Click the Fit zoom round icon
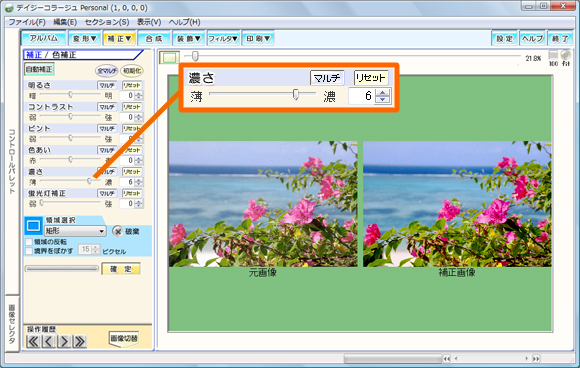Viewport: 580px width, 368px height. click(566, 55)
